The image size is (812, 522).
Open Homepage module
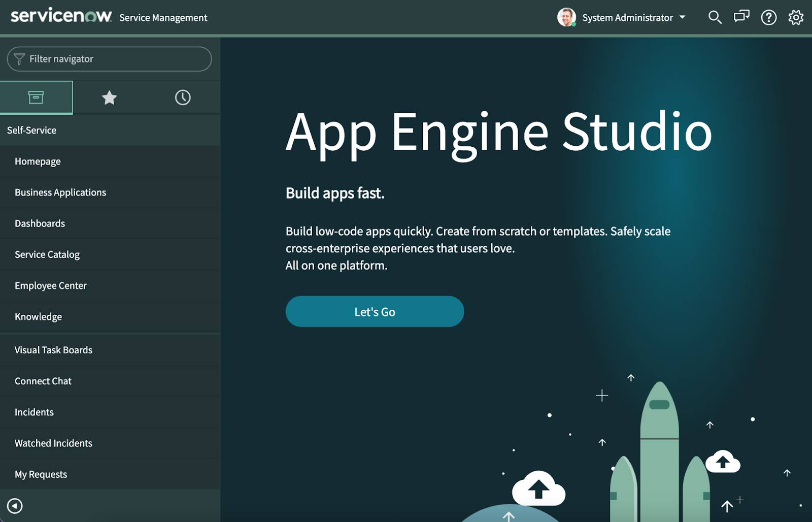click(110, 161)
